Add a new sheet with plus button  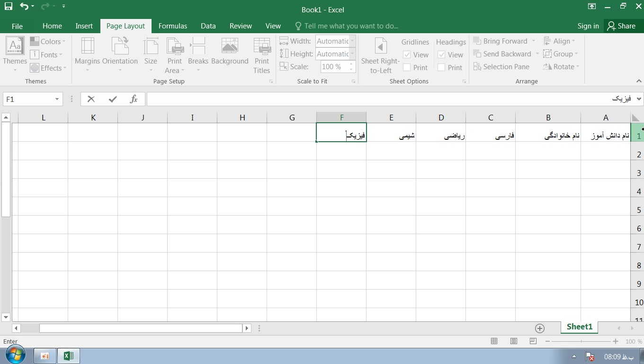[x=539, y=328]
